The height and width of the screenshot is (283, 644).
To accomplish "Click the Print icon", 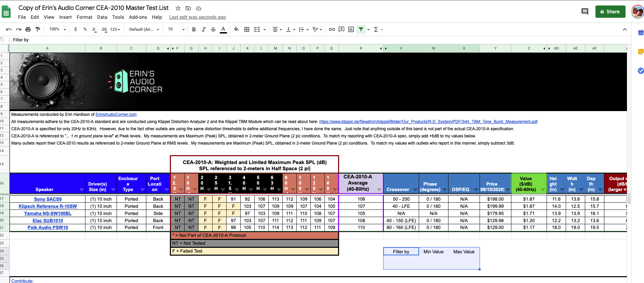I will click(28, 29).
